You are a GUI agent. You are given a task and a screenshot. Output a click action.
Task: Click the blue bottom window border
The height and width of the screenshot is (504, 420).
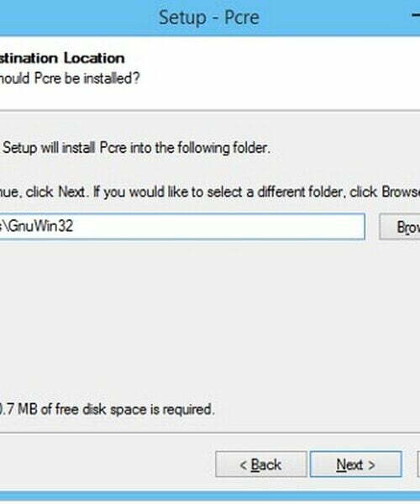click(210, 496)
